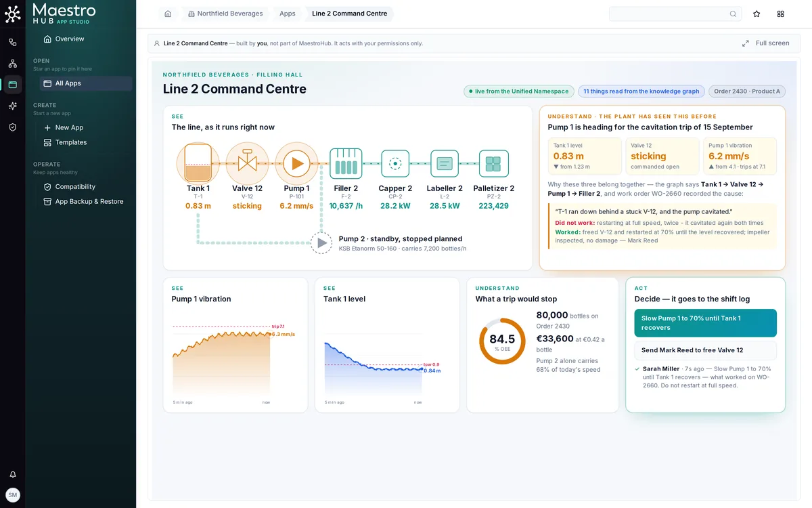This screenshot has width=812, height=508.
Task: Click live from the Unified Namespace pill
Action: pos(519,91)
